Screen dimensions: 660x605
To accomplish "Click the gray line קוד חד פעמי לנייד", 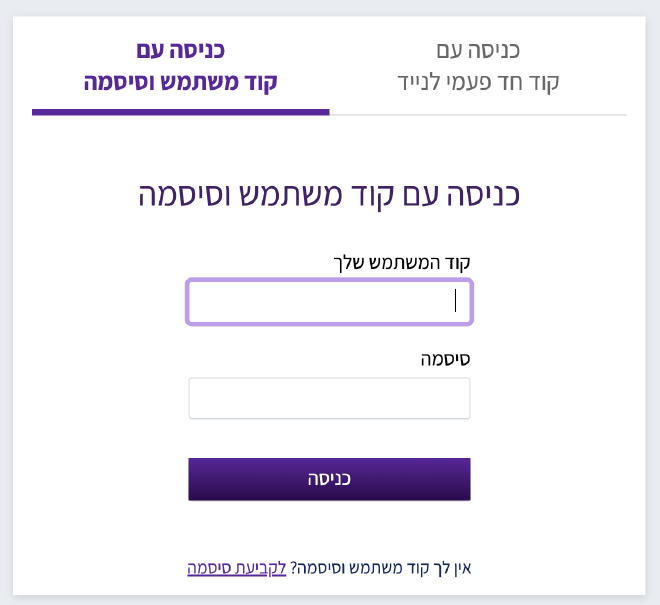I will pyautogui.click(x=478, y=82).
